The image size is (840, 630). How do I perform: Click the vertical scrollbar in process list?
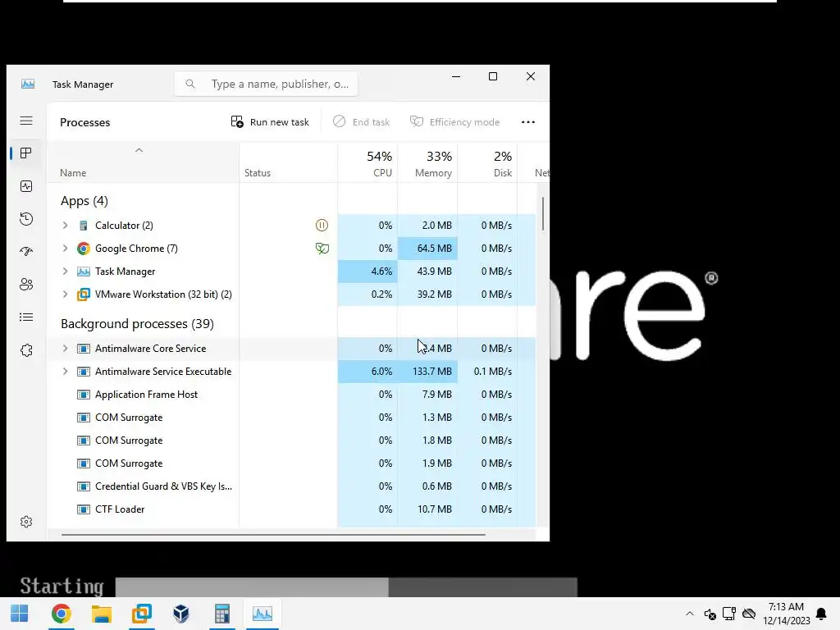[x=543, y=214]
